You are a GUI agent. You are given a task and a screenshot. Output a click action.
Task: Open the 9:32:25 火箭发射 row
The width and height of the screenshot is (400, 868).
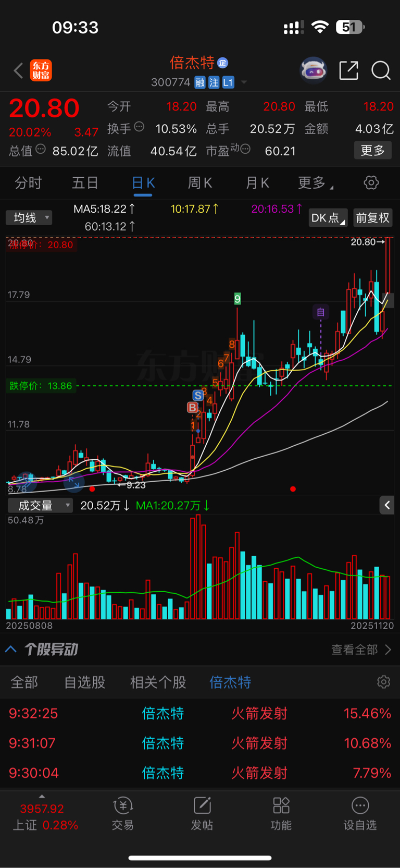(200, 714)
